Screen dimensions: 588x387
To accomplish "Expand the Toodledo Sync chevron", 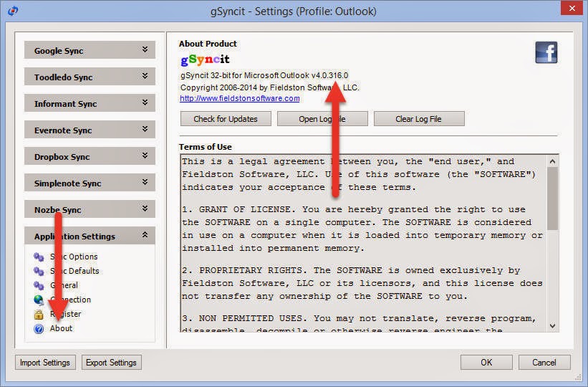I will coord(145,76).
